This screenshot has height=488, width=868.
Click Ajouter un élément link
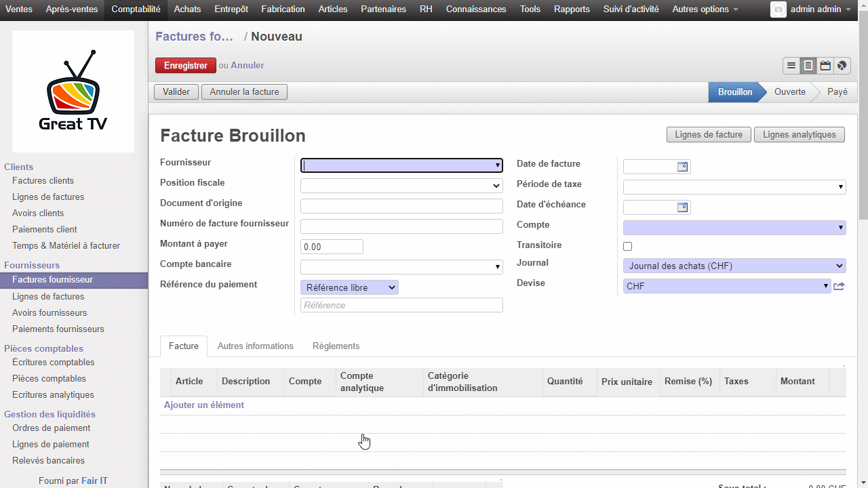tap(204, 405)
